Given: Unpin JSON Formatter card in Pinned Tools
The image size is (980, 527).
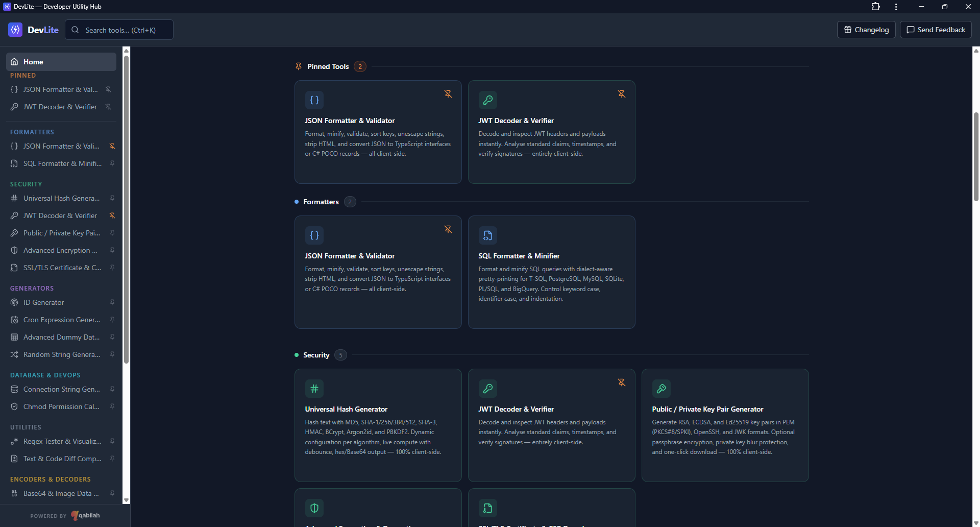Looking at the screenshot, I should 448,94.
